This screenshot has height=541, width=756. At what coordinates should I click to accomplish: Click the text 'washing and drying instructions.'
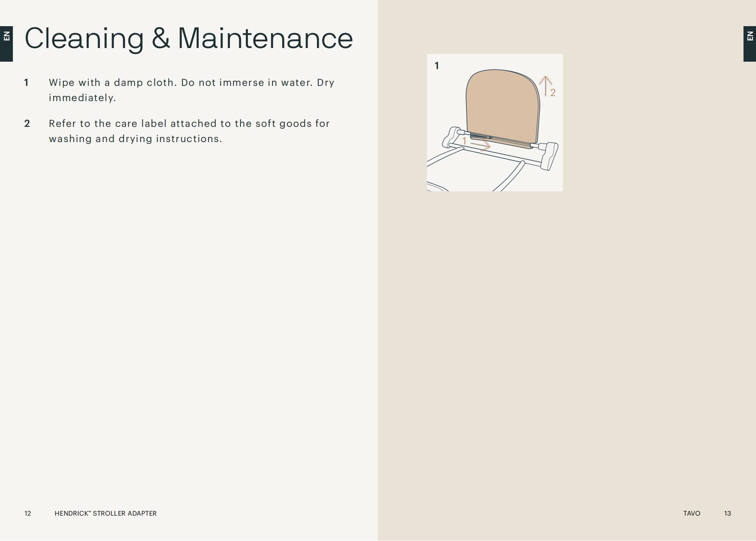pos(135,139)
